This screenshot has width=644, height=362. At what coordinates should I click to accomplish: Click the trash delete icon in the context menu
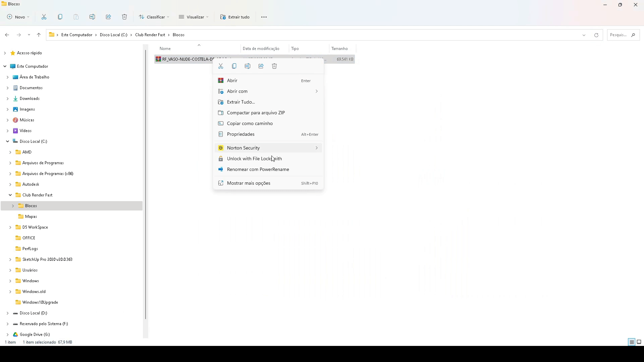pos(274,66)
